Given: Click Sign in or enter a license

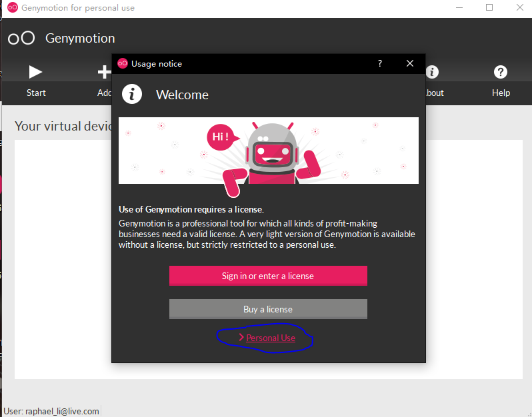Looking at the screenshot, I should 268,276.
